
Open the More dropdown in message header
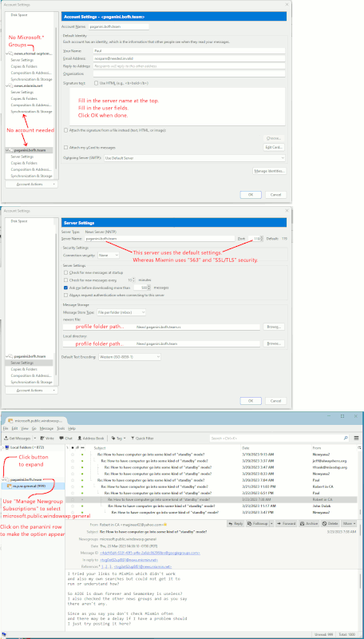[350, 523]
